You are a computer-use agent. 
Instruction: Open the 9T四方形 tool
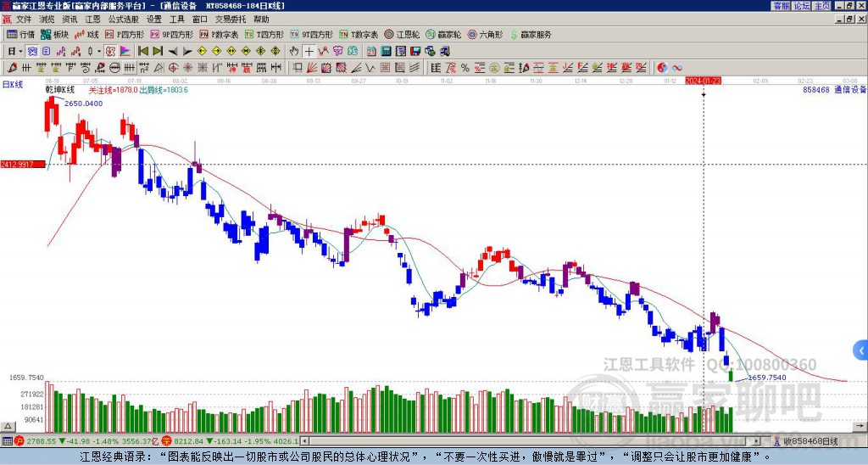[x=311, y=34]
